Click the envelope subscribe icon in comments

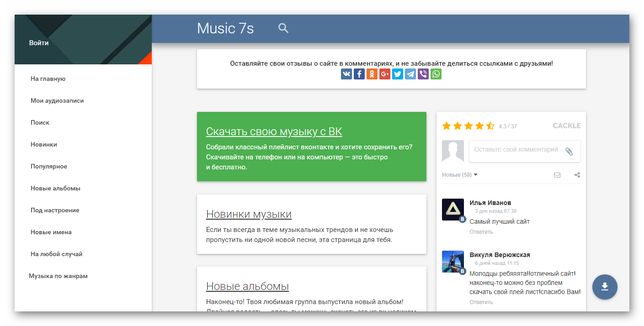[557, 175]
